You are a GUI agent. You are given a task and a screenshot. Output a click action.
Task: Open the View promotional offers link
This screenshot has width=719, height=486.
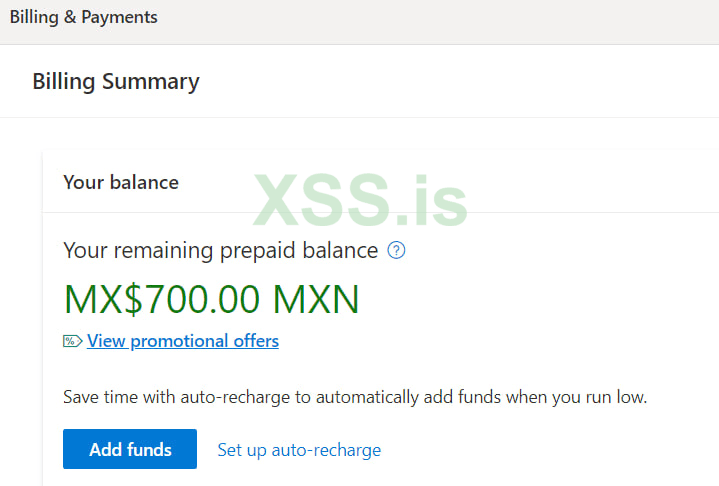(x=183, y=341)
